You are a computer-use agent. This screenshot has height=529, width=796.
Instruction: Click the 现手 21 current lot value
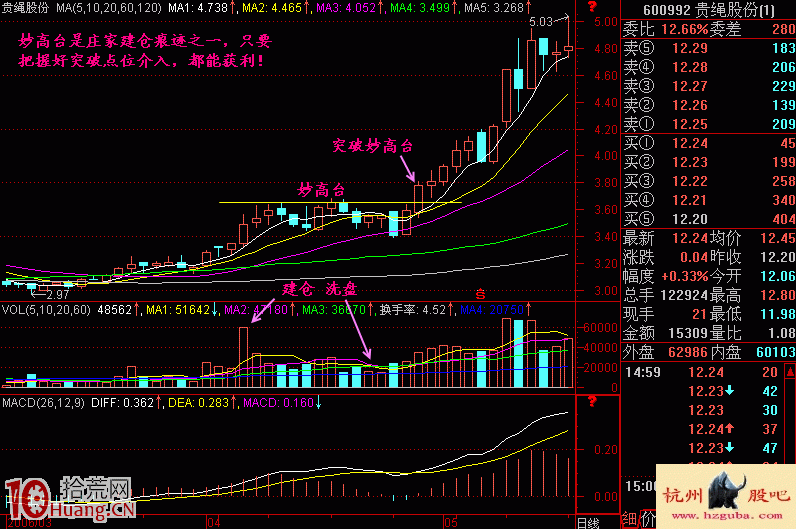click(x=699, y=314)
